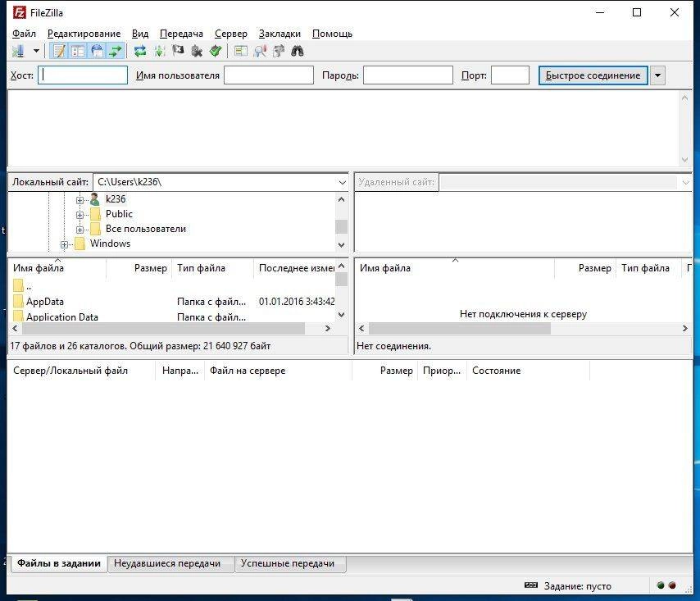Image resolution: width=700 pixels, height=601 pixels.
Task: Sort local files by Тип файла
Action: [x=212, y=268]
